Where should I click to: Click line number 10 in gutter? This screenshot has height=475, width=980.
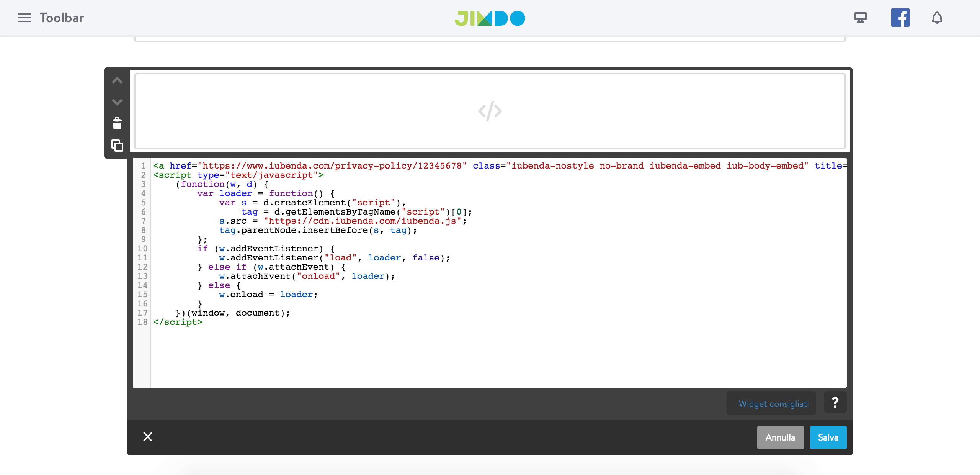coord(142,249)
